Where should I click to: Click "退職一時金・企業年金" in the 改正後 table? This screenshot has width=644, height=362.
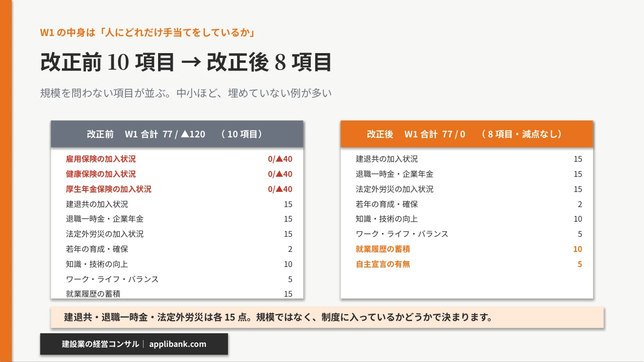(x=395, y=174)
